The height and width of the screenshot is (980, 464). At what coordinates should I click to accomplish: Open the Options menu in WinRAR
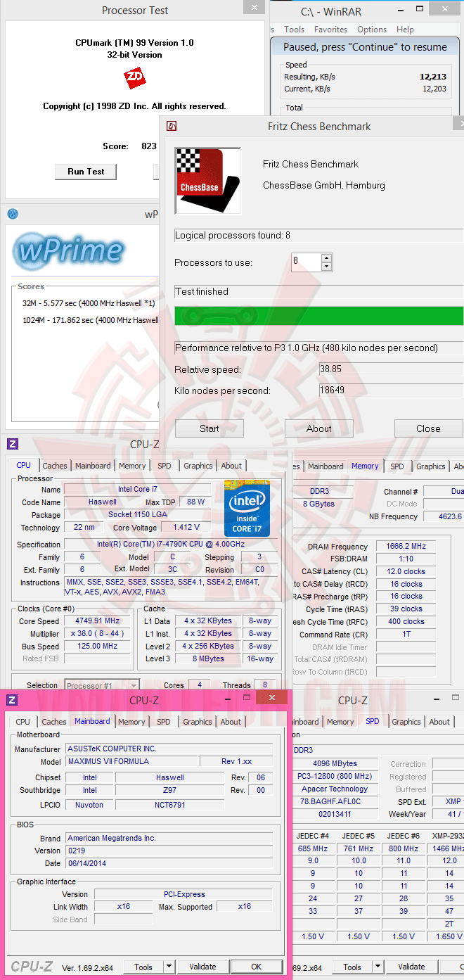coord(372,30)
